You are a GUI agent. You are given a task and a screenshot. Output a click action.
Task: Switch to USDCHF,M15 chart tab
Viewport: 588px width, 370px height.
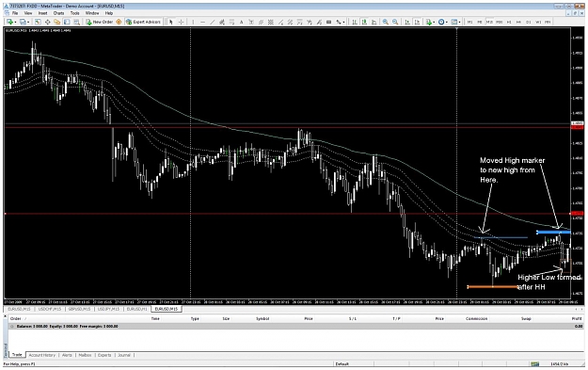coord(50,309)
